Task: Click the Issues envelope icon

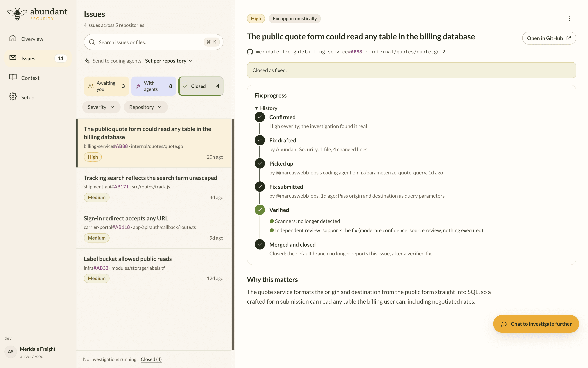Action: 13,58
